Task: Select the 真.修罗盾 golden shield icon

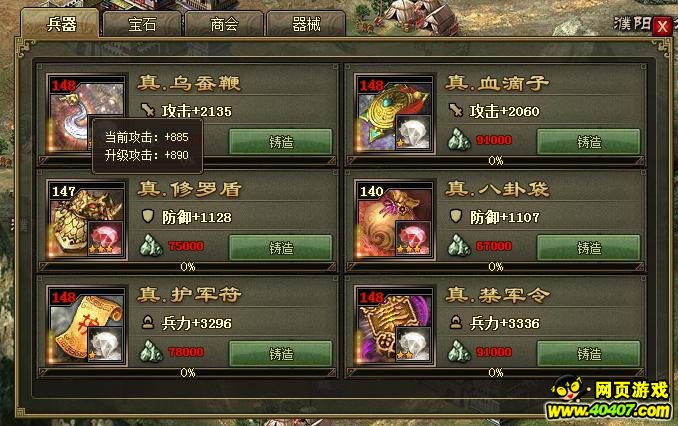Action: tap(86, 220)
